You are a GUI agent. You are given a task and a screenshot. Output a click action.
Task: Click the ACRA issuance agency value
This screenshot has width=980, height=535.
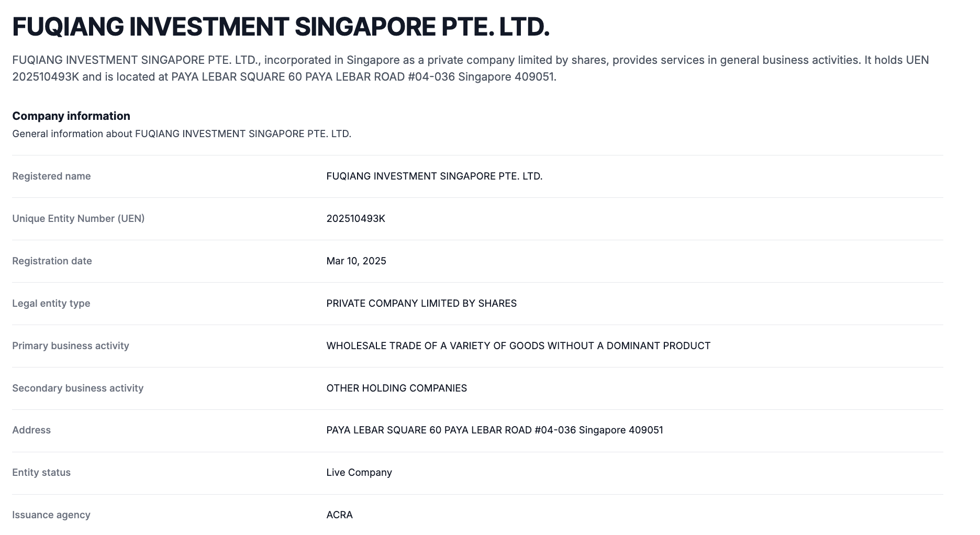339,515
